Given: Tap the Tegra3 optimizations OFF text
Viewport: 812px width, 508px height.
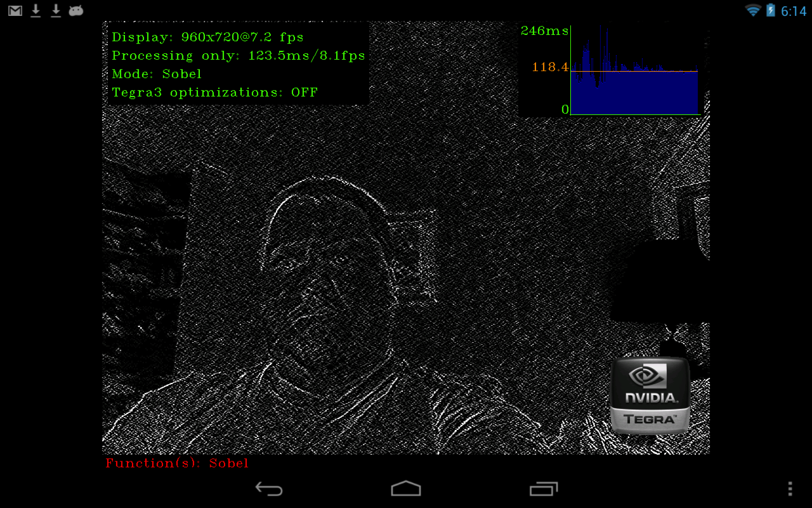Looking at the screenshot, I should click(x=214, y=92).
